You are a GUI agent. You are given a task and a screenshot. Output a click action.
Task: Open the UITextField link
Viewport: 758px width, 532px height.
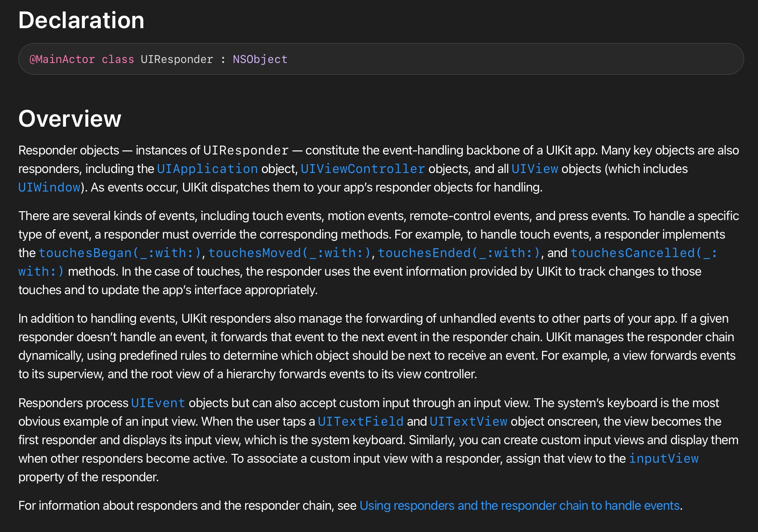click(360, 422)
